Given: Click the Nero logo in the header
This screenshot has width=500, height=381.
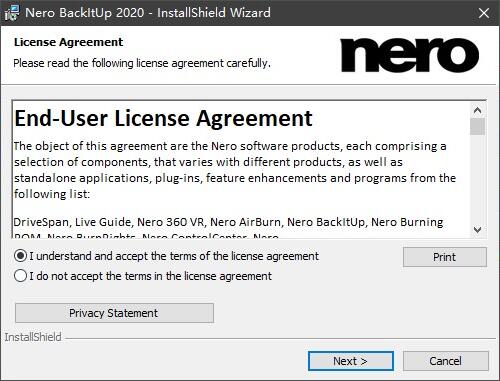Looking at the screenshot, I should (409, 55).
